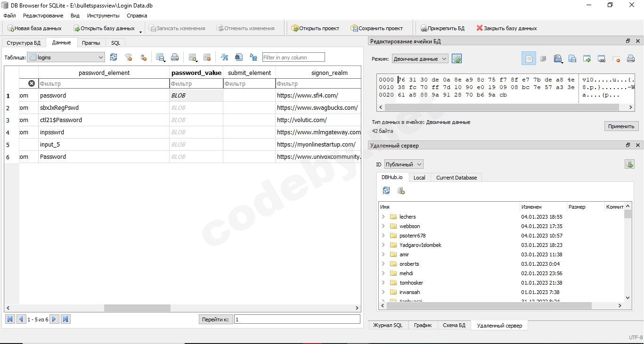
Task: Click the find and replace icon
Action: (x=253, y=57)
